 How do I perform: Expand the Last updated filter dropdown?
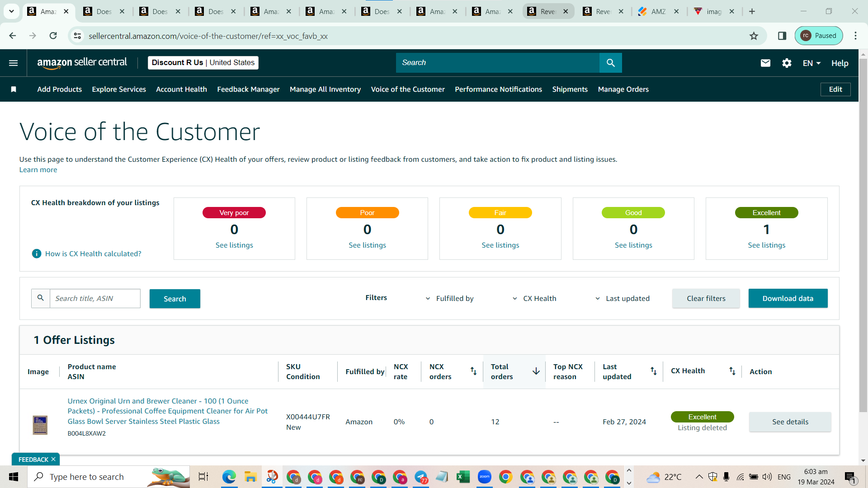pos(622,299)
